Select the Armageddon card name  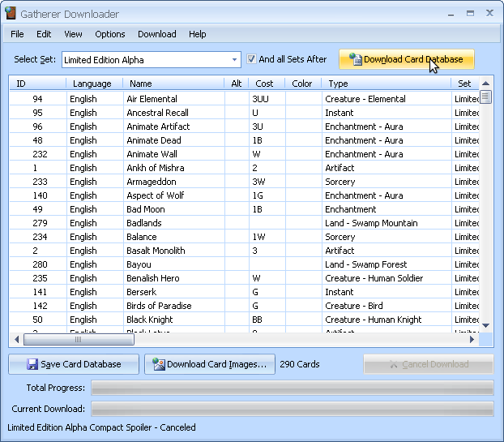click(x=152, y=182)
